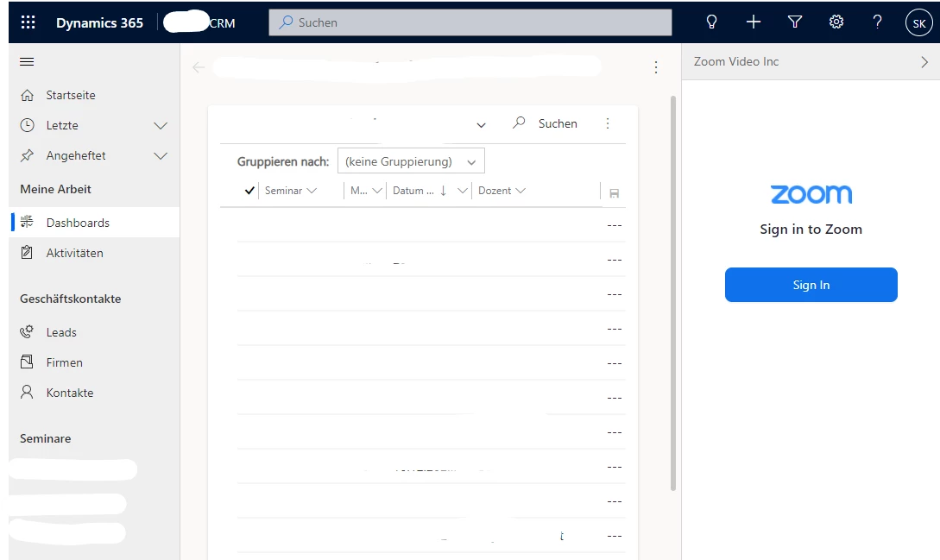
Task: Click the Zoom Video Inc panel title
Action: [736, 62]
